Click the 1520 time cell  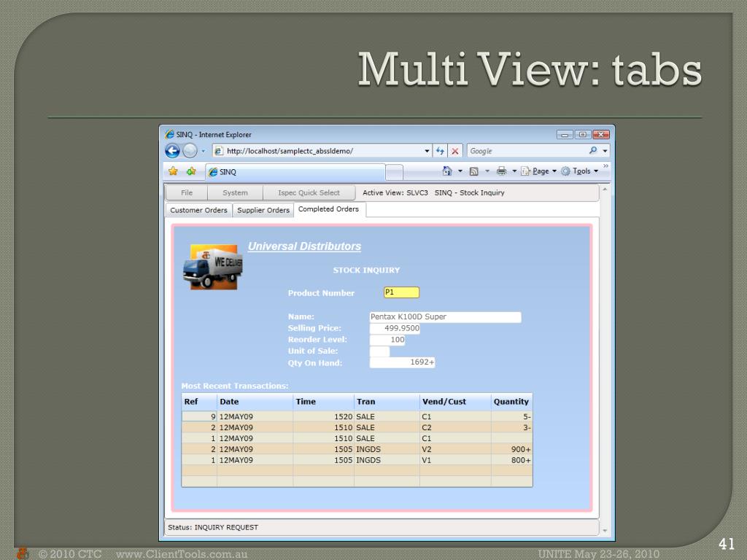pyautogui.click(x=323, y=416)
